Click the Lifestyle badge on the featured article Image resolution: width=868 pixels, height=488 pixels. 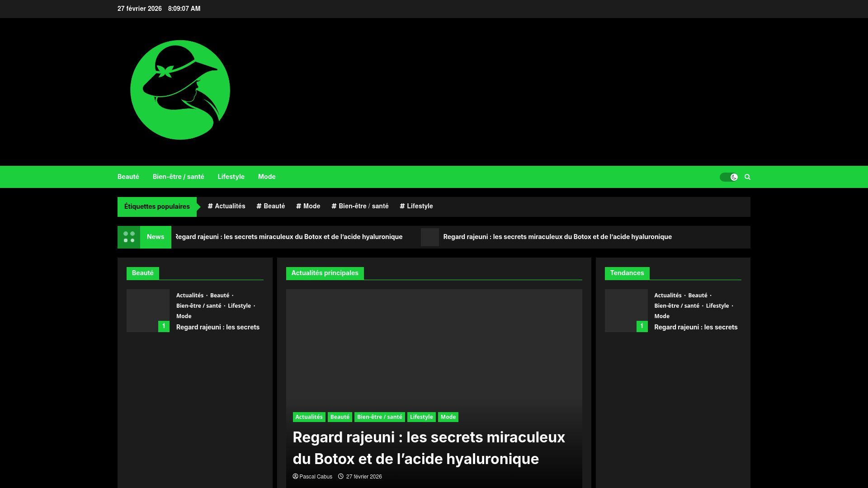(x=421, y=417)
